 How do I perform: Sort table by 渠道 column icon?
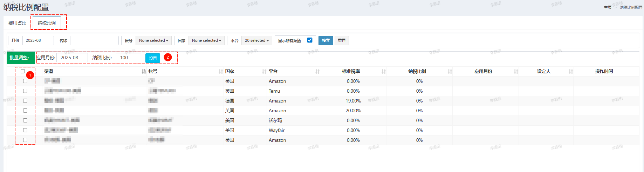pos(144,71)
